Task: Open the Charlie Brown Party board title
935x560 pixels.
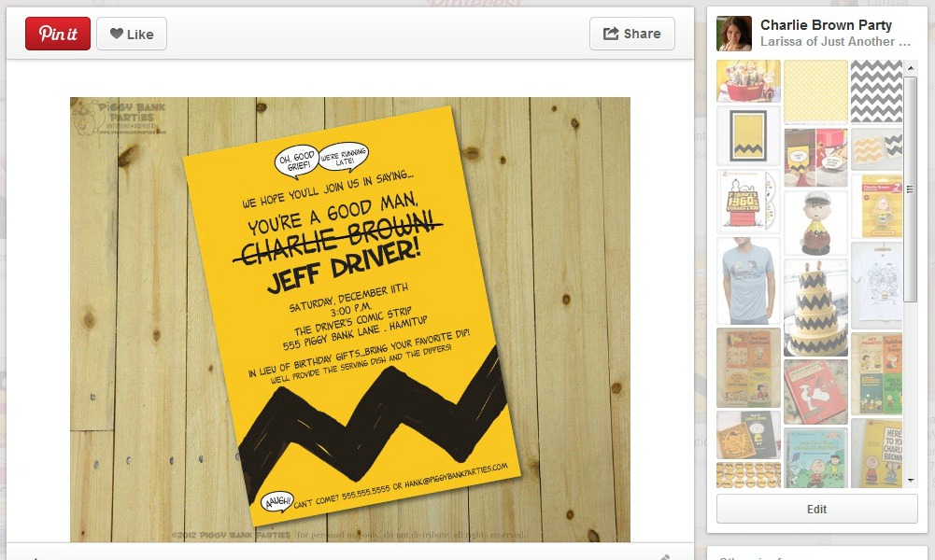Action: [x=826, y=25]
